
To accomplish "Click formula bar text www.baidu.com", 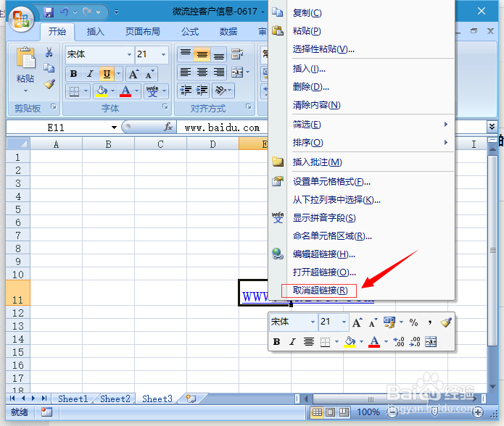I will pyautogui.click(x=222, y=128).
